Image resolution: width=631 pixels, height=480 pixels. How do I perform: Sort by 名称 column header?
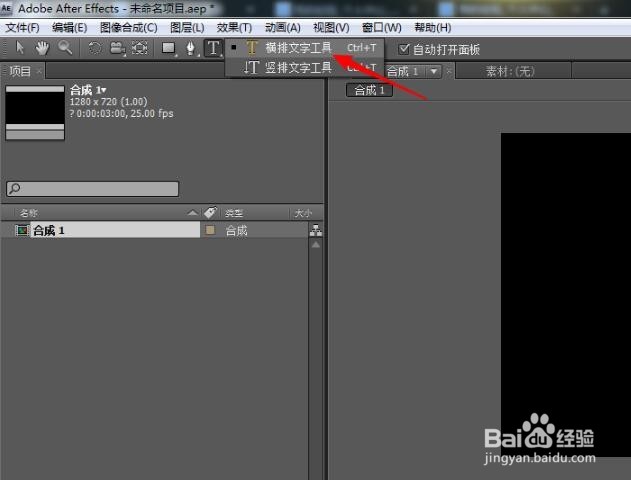[x=29, y=213]
